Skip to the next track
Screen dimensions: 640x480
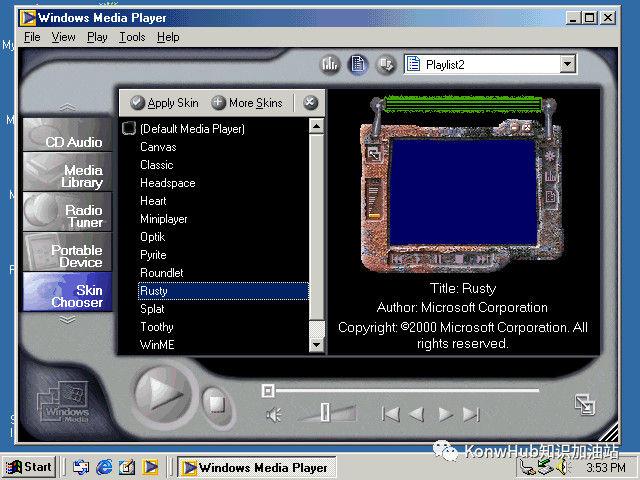click(x=471, y=415)
